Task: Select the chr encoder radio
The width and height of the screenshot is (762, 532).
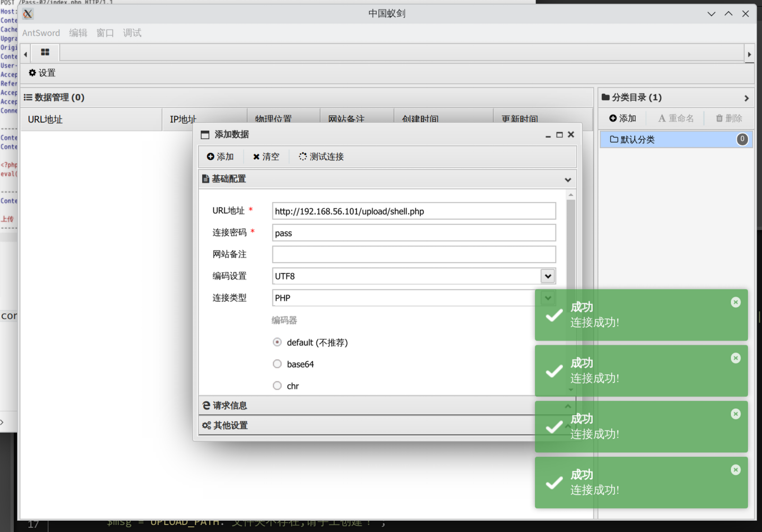Action: [277, 385]
